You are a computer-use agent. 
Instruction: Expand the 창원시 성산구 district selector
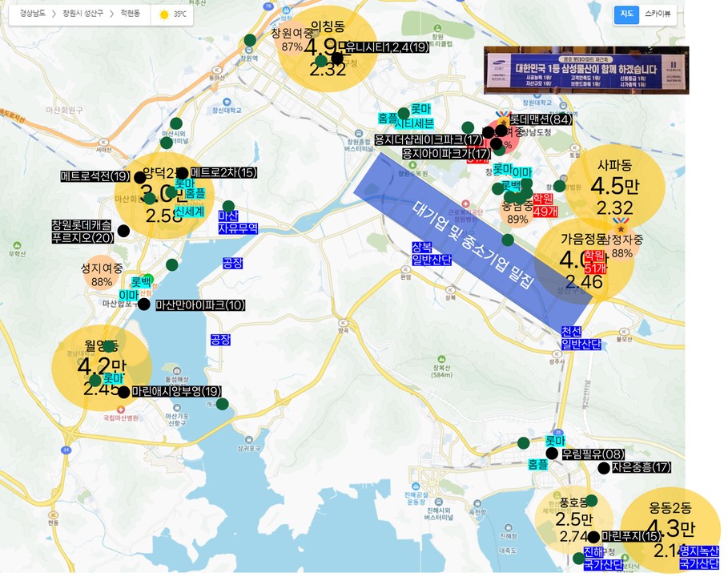[x=83, y=14]
